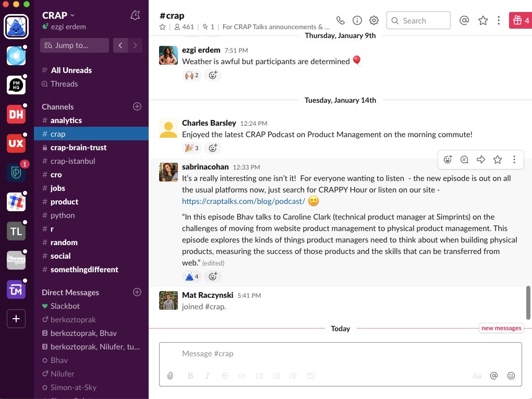532x399 pixels.
Task: Open the What's New gift button
Action: click(521, 20)
